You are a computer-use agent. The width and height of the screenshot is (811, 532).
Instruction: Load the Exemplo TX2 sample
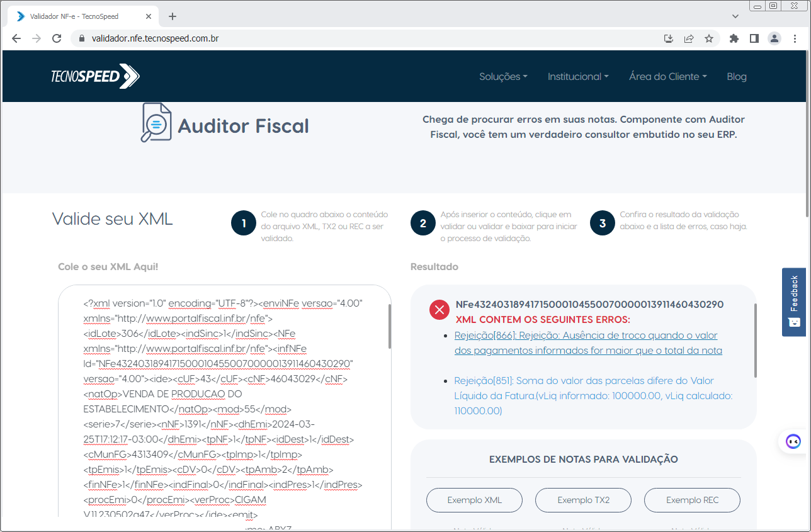pos(584,501)
